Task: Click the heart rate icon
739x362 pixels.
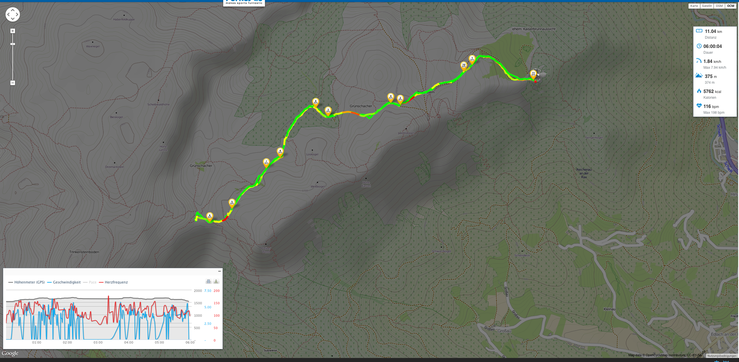Action: click(699, 106)
